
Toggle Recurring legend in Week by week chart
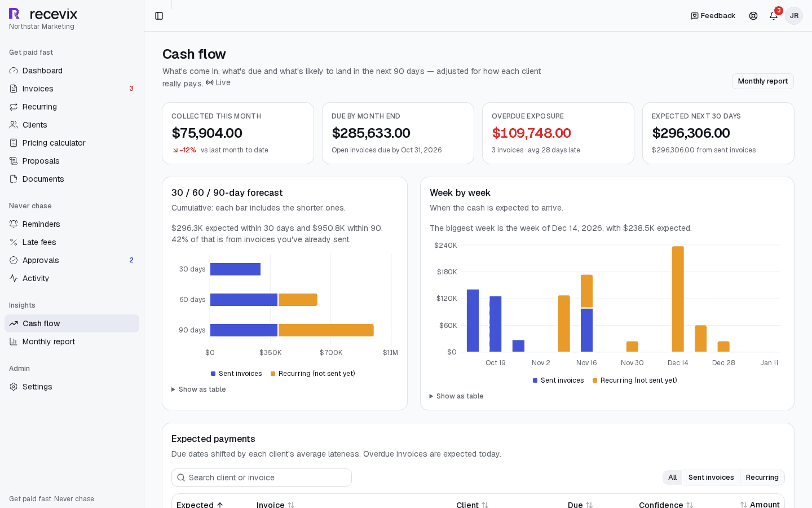point(635,380)
